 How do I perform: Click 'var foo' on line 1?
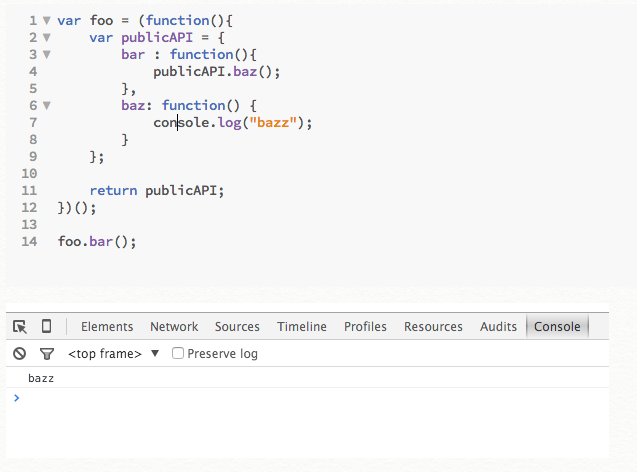coord(85,20)
